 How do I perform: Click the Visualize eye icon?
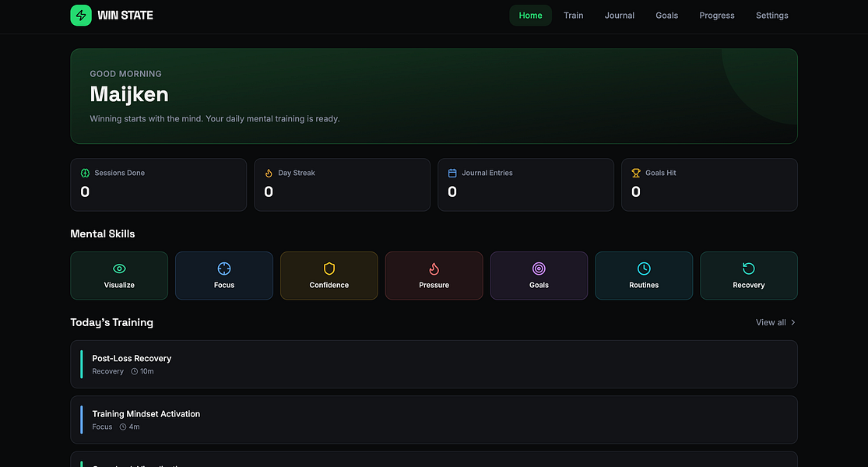click(119, 269)
